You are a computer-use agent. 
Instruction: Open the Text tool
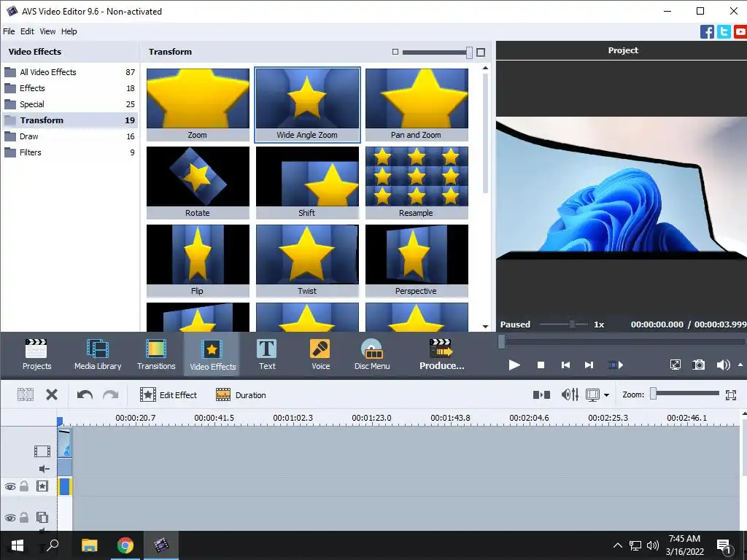(267, 354)
